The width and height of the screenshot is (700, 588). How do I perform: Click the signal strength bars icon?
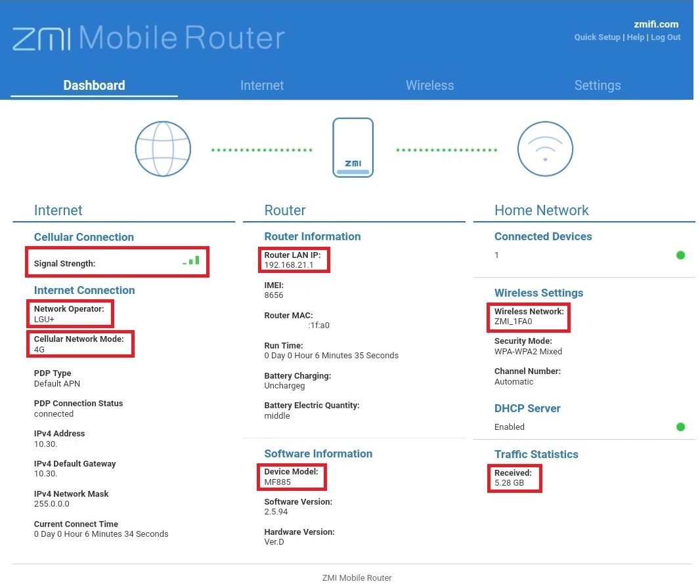191,261
